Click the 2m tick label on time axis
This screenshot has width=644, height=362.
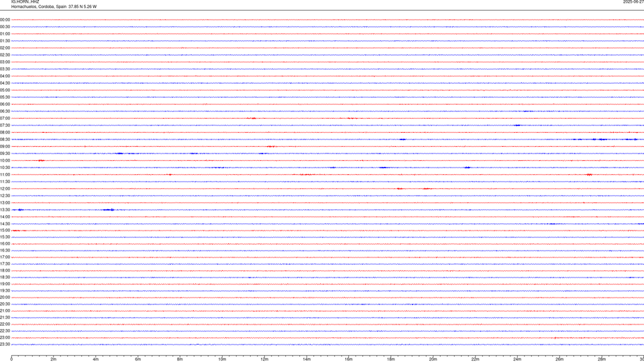click(x=54, y=359)
